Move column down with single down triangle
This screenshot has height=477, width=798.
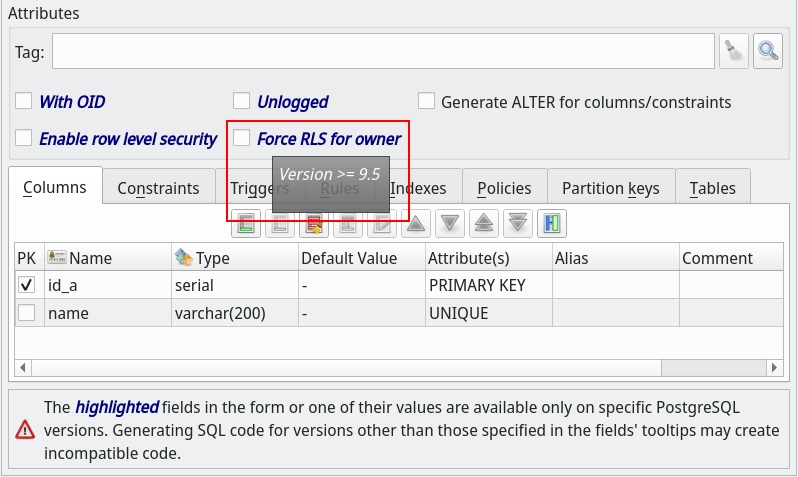[450, 223]
